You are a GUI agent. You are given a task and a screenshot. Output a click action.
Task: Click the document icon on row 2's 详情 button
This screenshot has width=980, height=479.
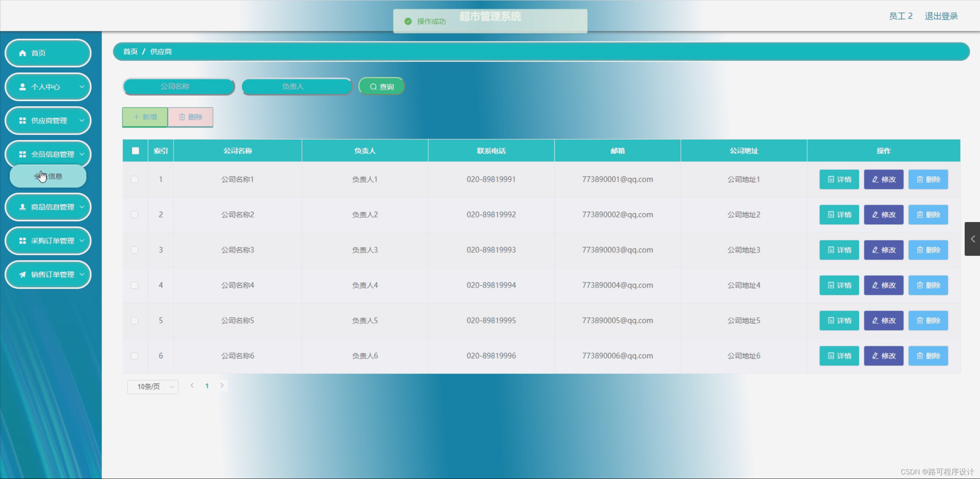[x=830, y=214]
